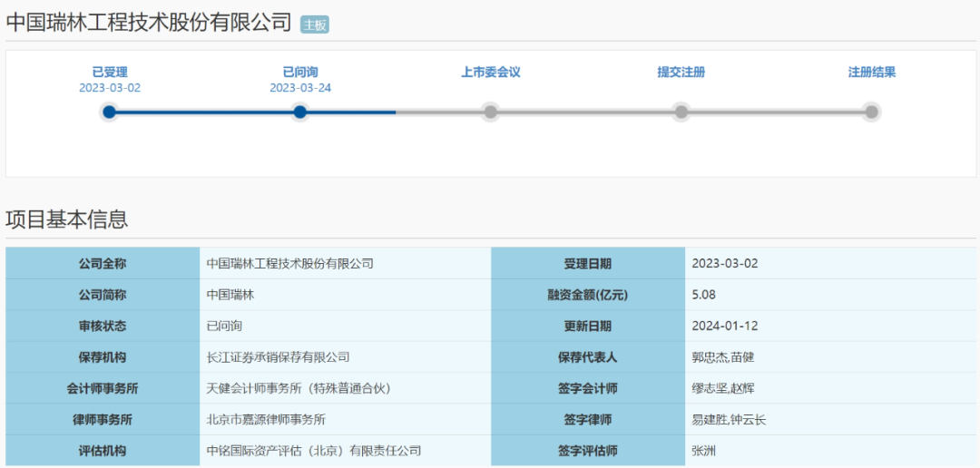Select the 已问询 timeline node dot

[x=300, y=112]
